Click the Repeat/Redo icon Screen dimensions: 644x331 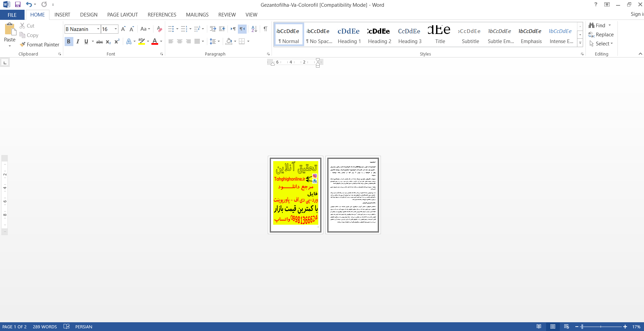point(44,5)
